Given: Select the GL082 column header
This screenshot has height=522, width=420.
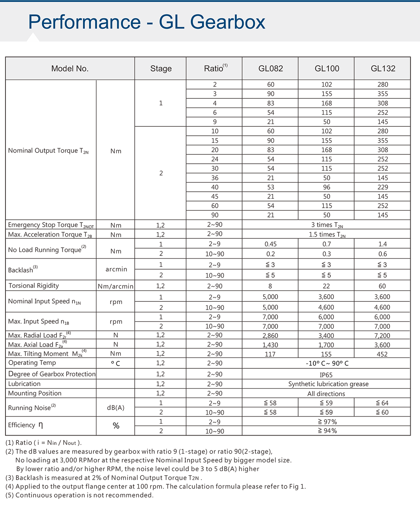Looking at the screenshot, I should pos(270,68).
